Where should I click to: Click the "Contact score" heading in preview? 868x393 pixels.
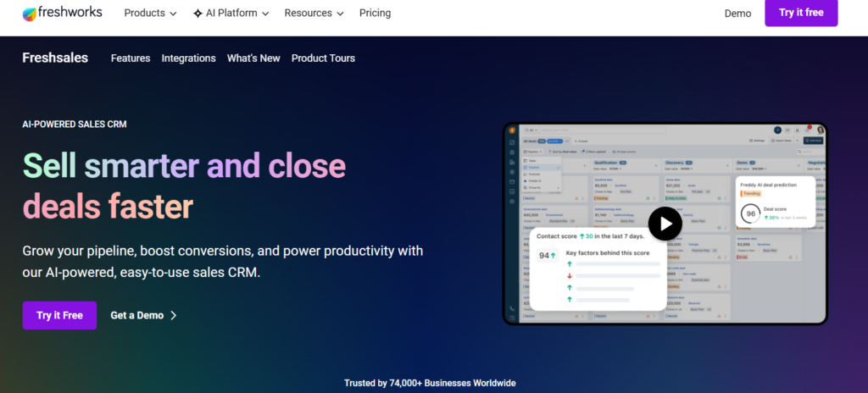click(591, 236)
